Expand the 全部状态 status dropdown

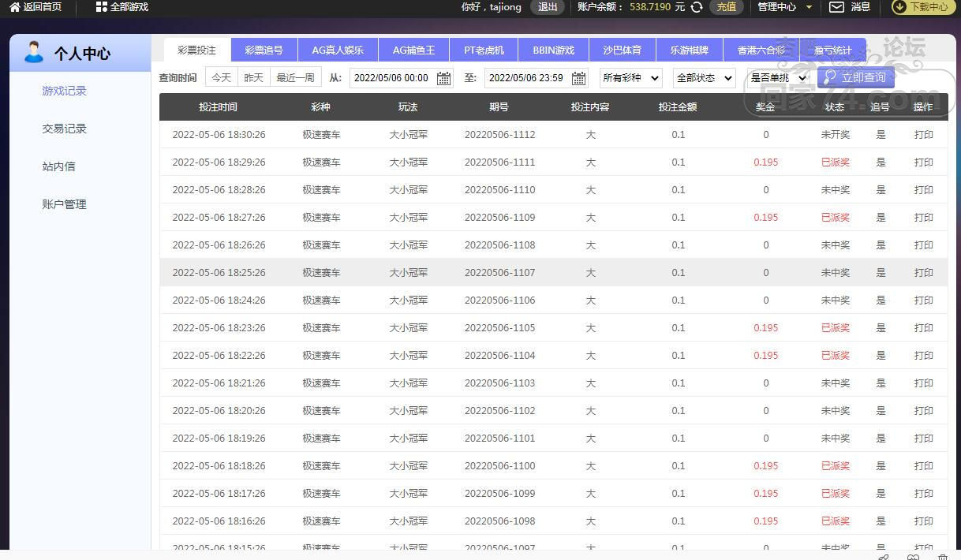(x=704, y=78)
